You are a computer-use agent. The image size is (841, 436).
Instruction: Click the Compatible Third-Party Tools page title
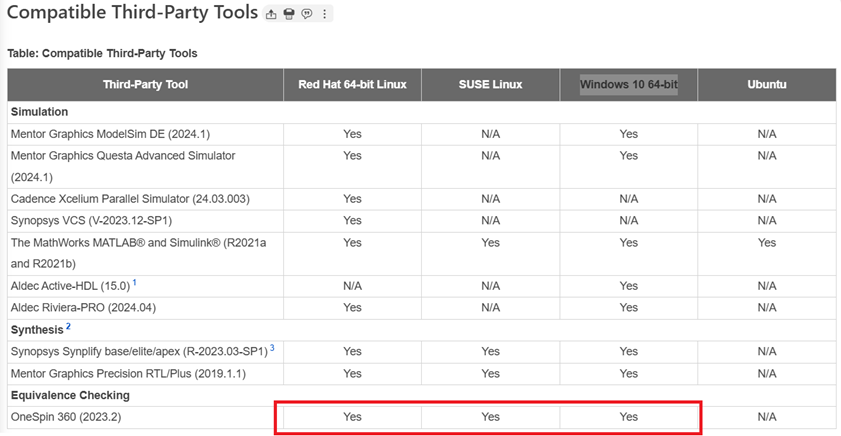132,14
